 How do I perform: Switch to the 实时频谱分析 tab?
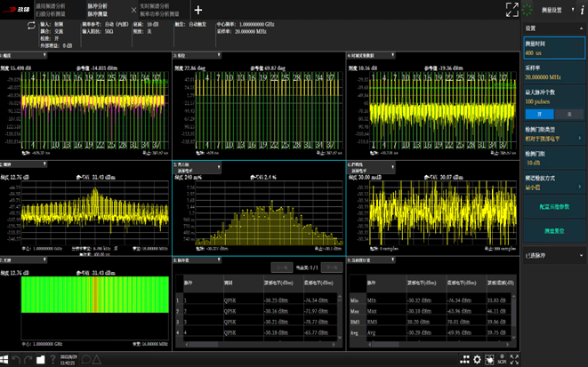[x=159, y=10]
